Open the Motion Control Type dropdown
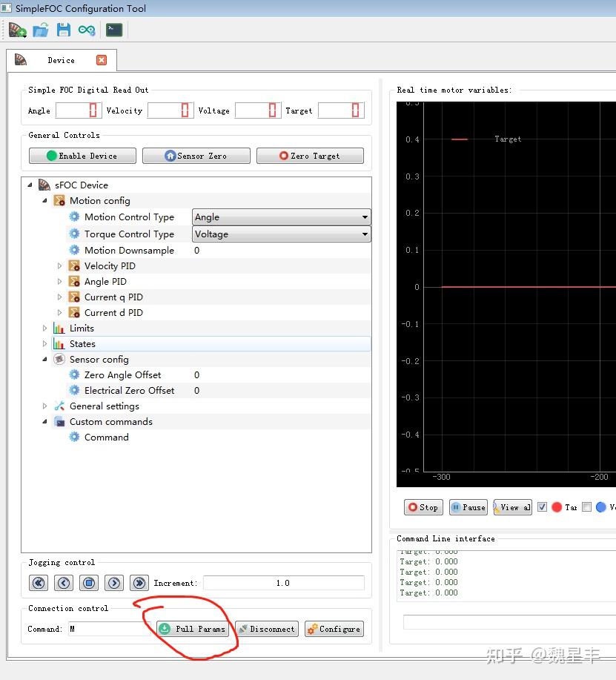 point(281,217)
